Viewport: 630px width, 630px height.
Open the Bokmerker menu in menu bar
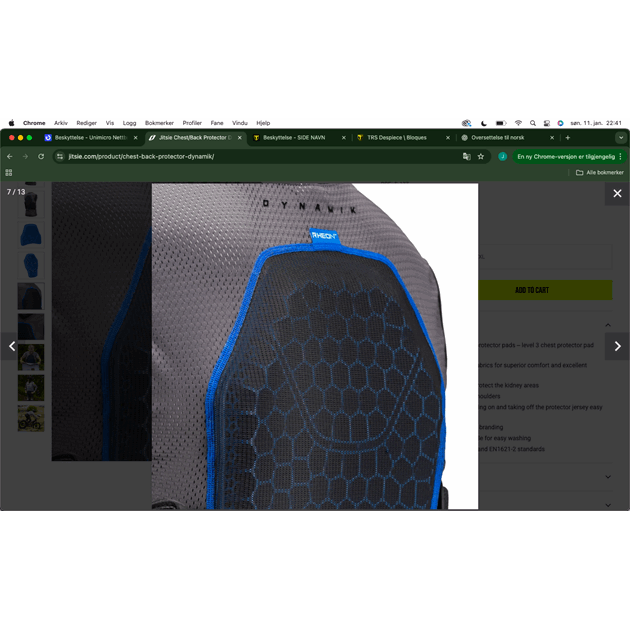tap(159, 123)
